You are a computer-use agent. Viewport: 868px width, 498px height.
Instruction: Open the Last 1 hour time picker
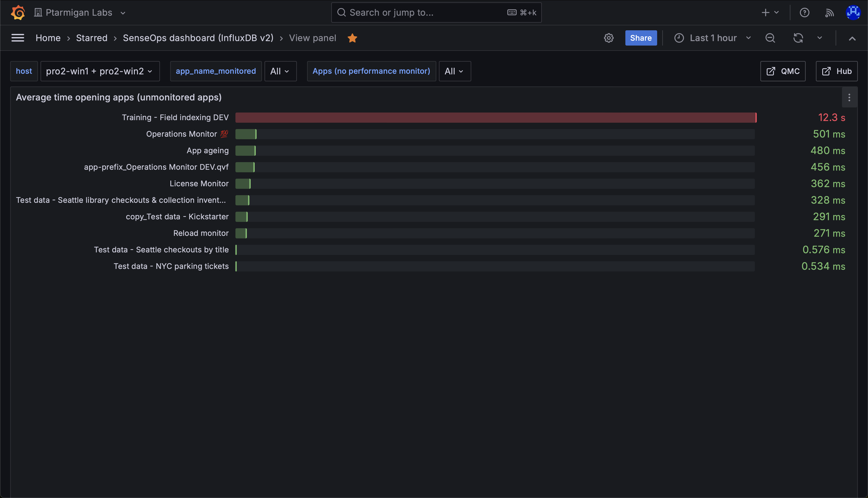[x=713, y=38]
